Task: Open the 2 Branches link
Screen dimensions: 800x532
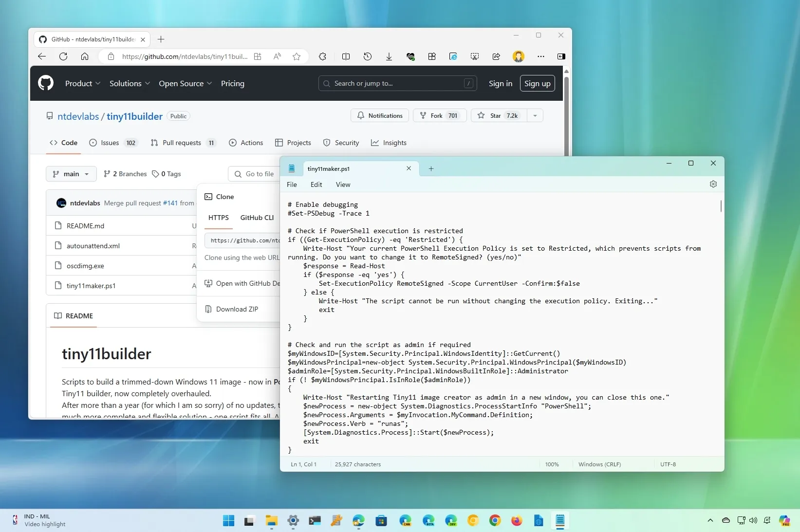Action: click(x=125, y=174)
